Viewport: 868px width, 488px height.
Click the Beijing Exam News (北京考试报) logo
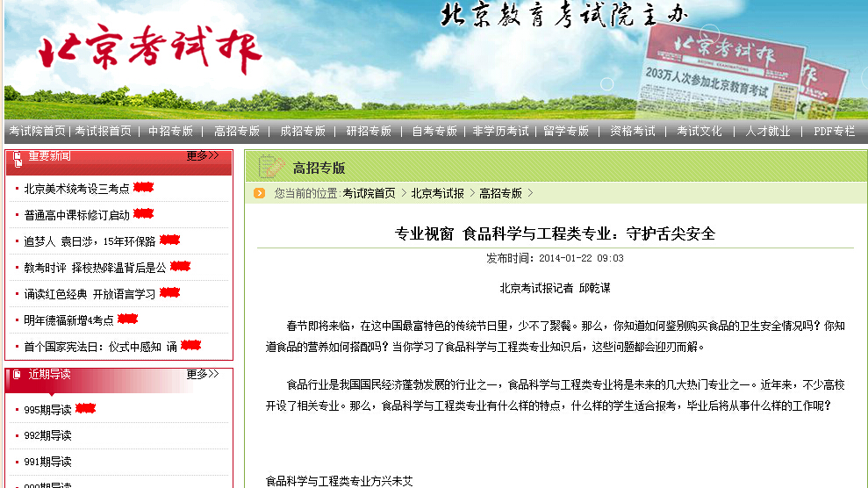[x=149, y=50]
